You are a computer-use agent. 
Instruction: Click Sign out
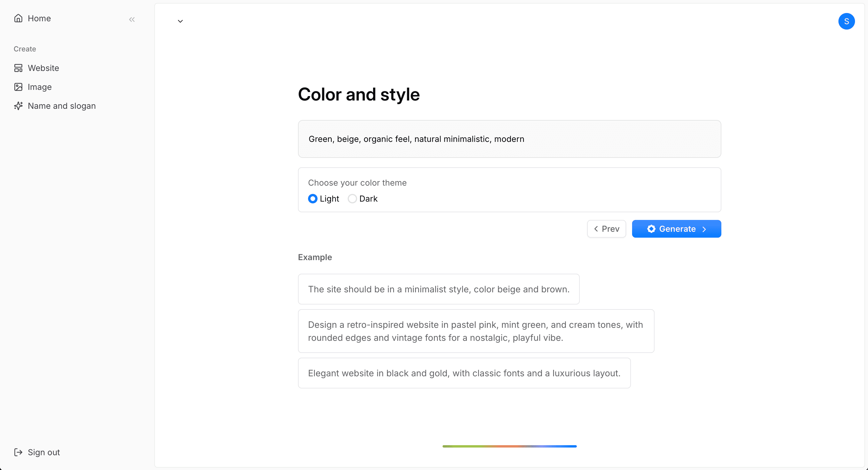point(43,452)
